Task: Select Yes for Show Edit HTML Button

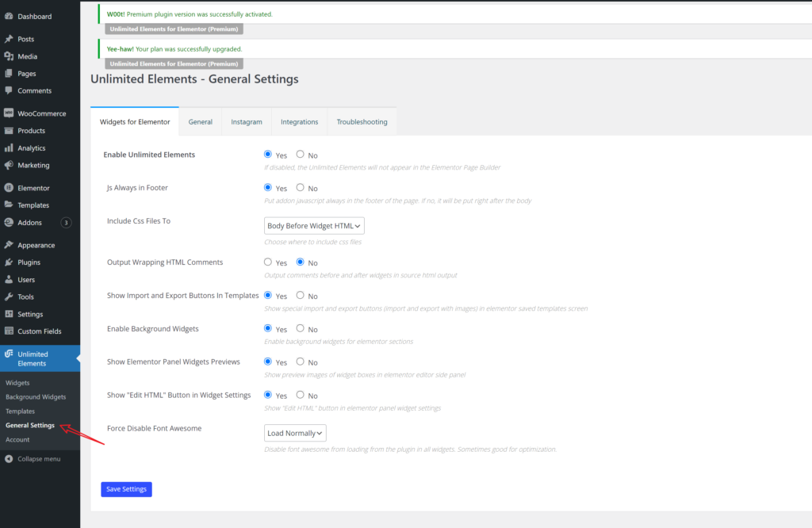Action: [268, 395]
